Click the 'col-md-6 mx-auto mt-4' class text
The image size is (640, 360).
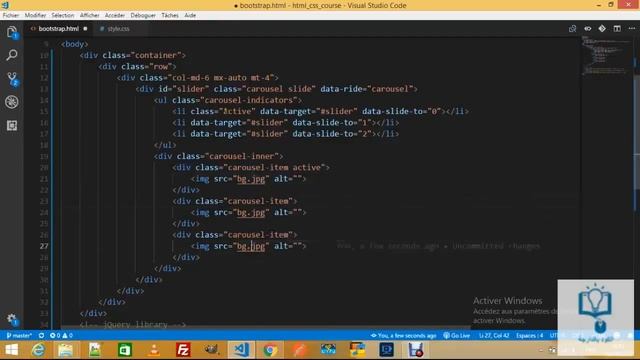pyautogui.click(x=221, y=78)
